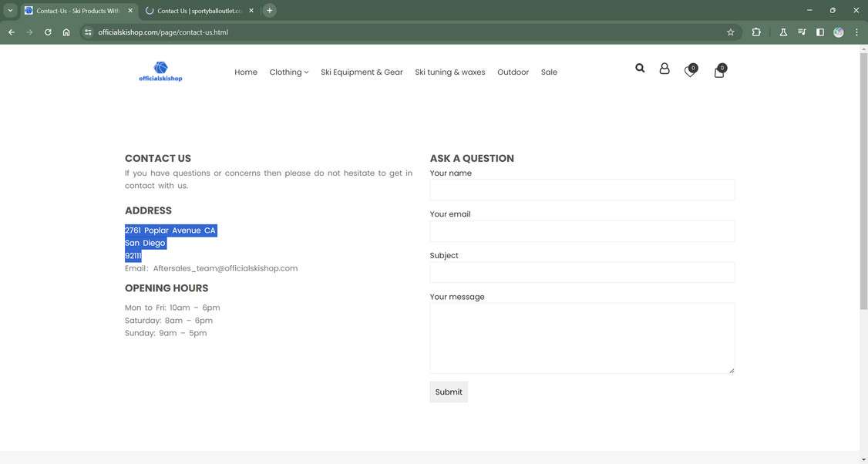Switch to Contact-Us Ski Products tab
Screen dimensions: 868x464
[x=79, y=11]
